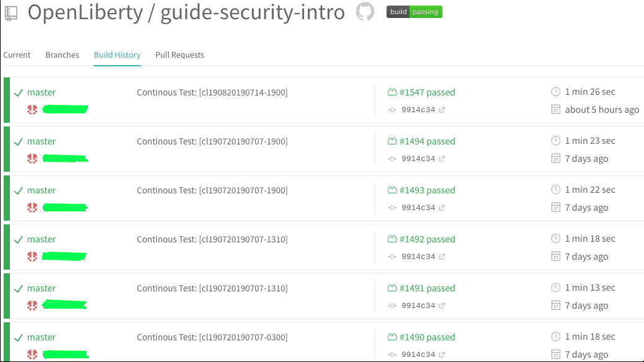Select the Branches tab
Image resolution: width=644 pixels, height=362 pixels.
tap(62, 55)
